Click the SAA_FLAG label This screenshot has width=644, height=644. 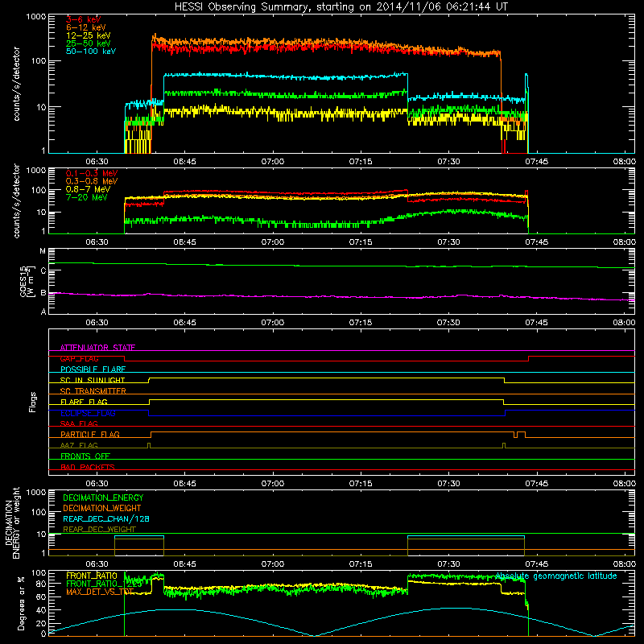[79, 423]
